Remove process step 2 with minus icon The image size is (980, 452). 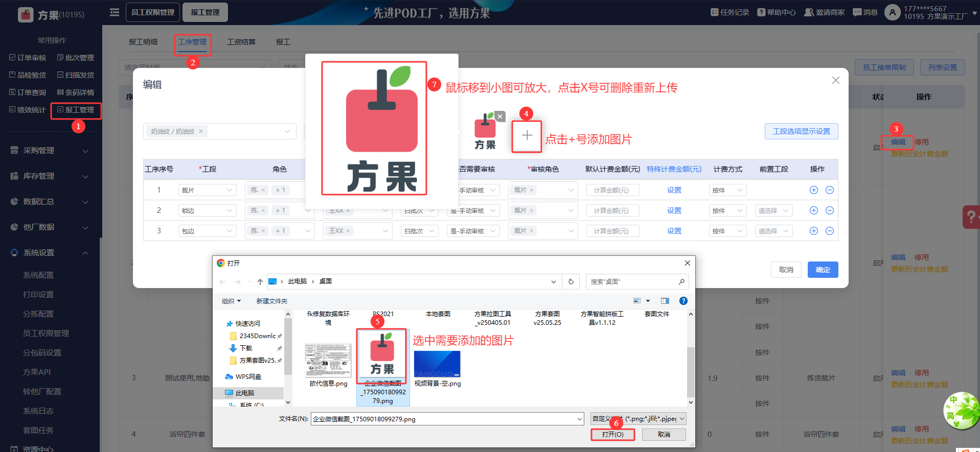click(x=829, y=210)
